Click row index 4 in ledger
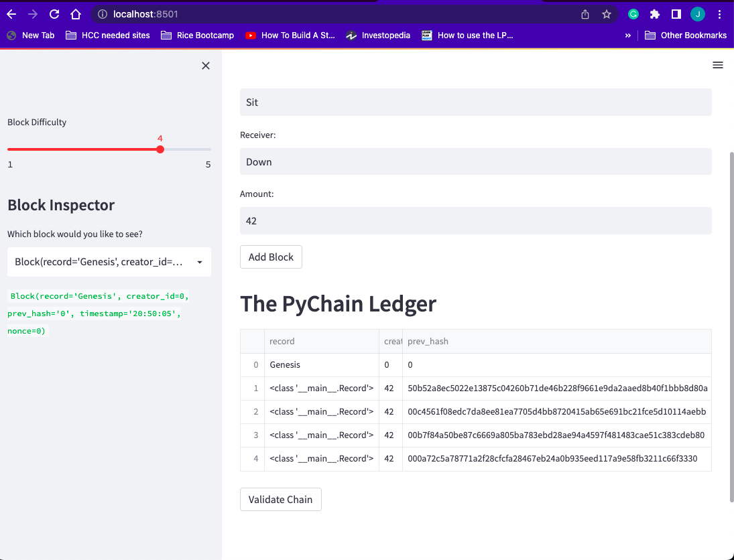 point(252,458)
